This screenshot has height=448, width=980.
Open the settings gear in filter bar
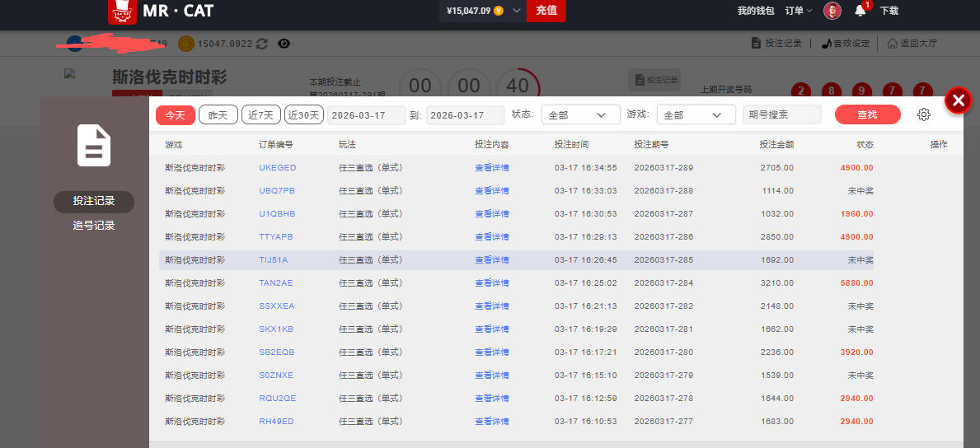[924, 114]
